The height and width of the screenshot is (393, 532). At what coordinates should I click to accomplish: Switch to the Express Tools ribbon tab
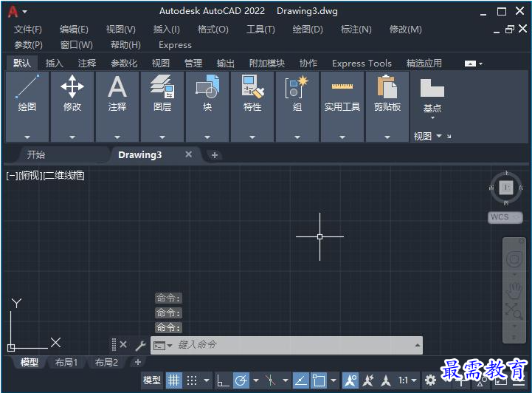[x=362, y=64]
